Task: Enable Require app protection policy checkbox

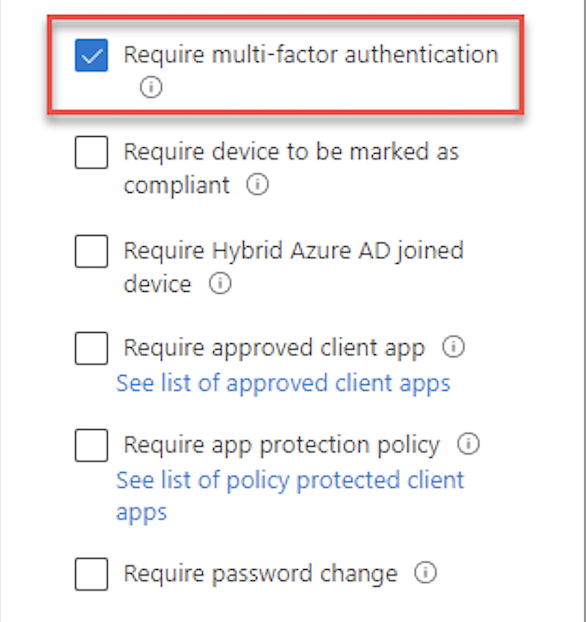Action: (x=91, y=445)
